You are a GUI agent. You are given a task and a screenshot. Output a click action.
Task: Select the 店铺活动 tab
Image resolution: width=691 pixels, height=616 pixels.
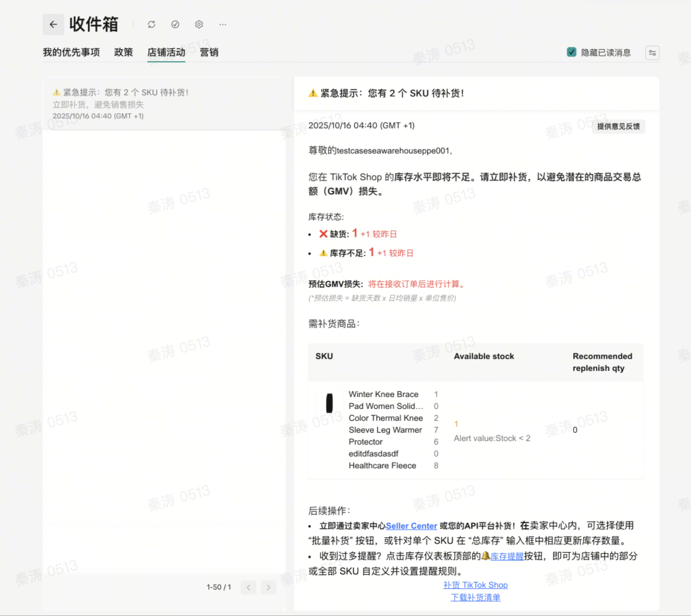tap(166, 52)
